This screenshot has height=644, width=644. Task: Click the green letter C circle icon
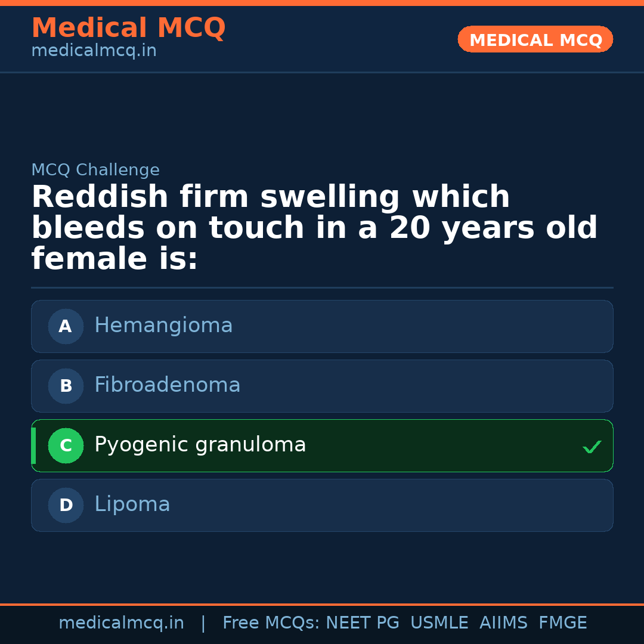coord(66,445)
